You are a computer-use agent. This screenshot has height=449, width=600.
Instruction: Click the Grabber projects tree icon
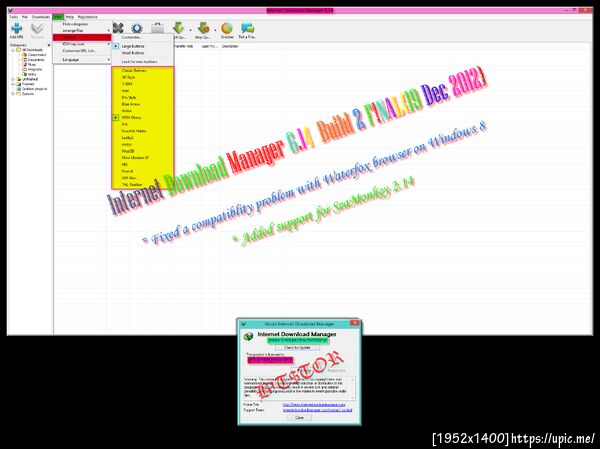point(18,89)
